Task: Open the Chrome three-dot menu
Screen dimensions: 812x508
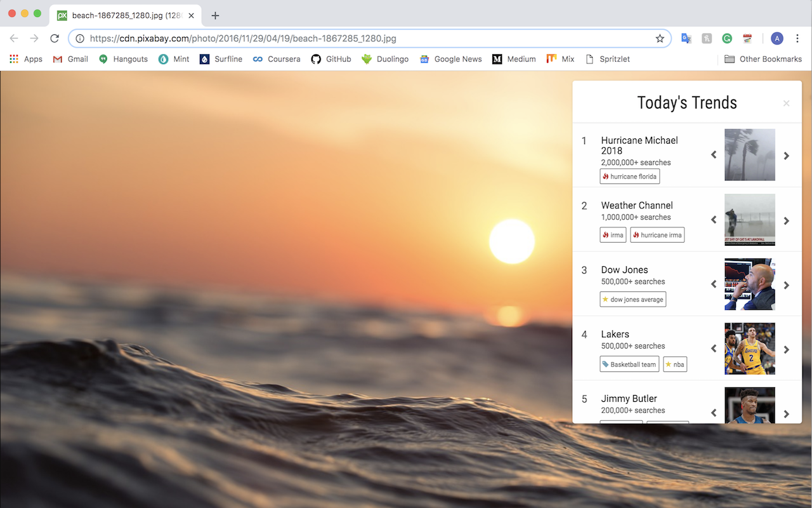Action: 797,39
